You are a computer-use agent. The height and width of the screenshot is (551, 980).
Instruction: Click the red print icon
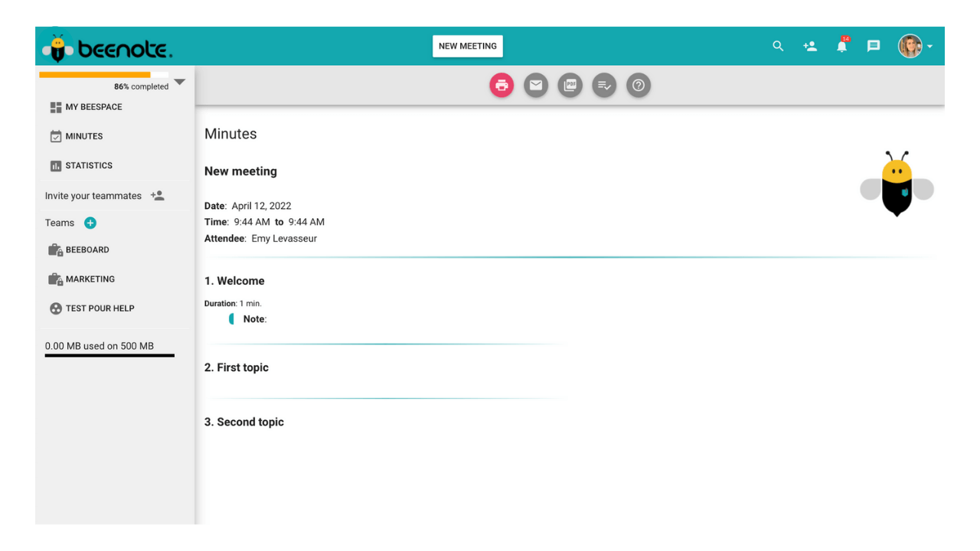pyautogui.click(x=501, y=86)
